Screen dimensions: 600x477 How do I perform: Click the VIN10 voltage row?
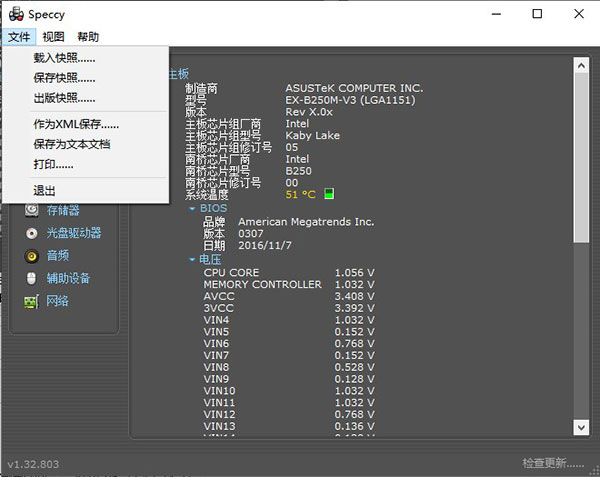(289, 391)
